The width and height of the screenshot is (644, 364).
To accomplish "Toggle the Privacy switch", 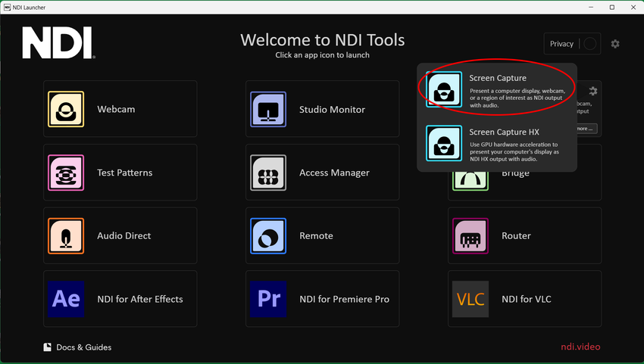I will click(589, 44).
